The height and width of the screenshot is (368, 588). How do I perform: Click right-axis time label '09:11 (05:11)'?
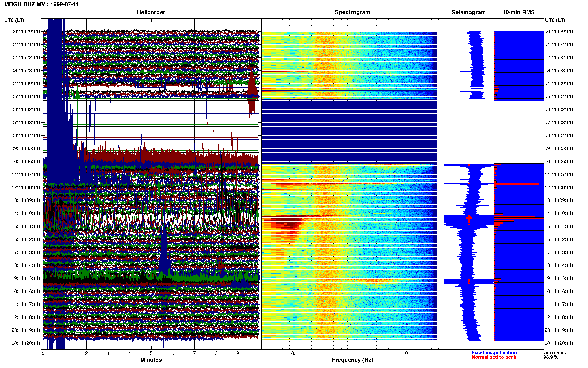pos(559,148)
